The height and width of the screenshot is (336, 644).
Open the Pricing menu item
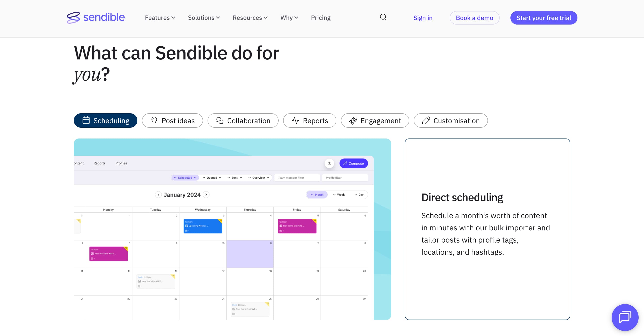(x=321, y=18)
